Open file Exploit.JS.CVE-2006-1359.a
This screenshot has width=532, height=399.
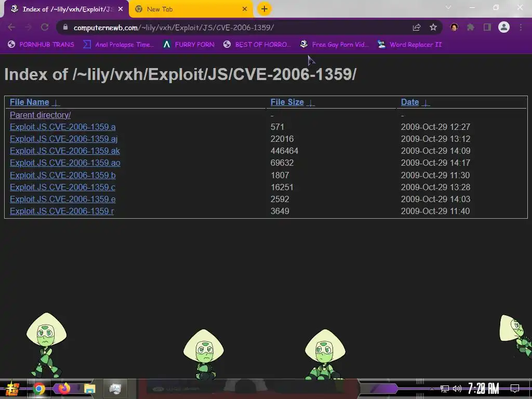point(63,127)
